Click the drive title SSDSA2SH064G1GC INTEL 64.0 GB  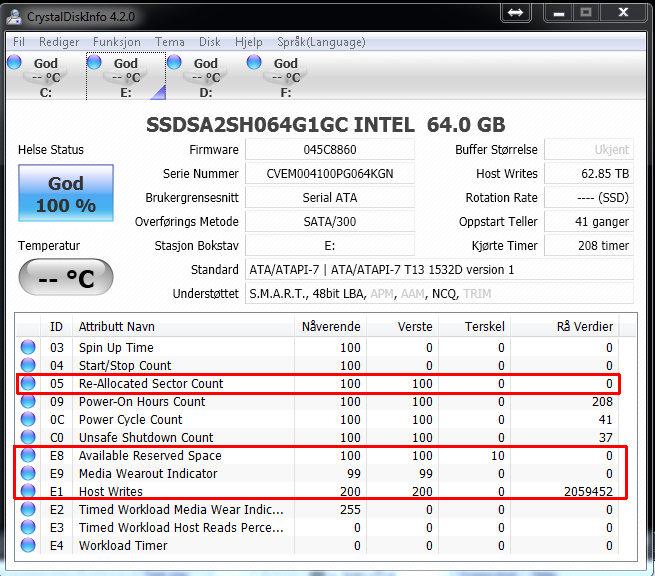pyautogui.click(x=326, y=124)
